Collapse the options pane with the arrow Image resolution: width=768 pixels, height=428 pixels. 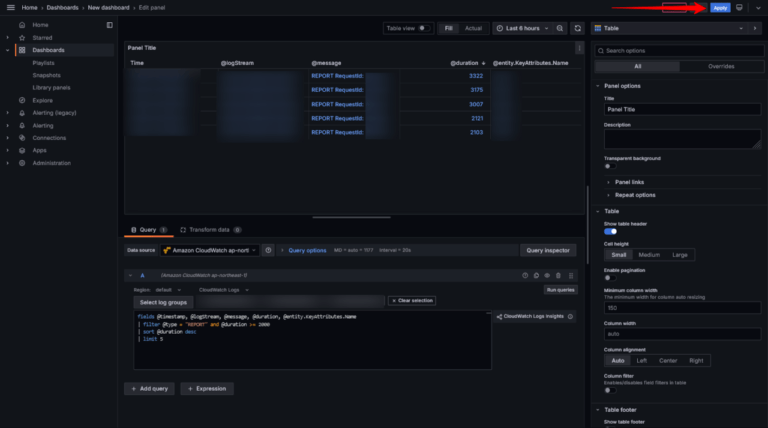[x=755, y=28]
